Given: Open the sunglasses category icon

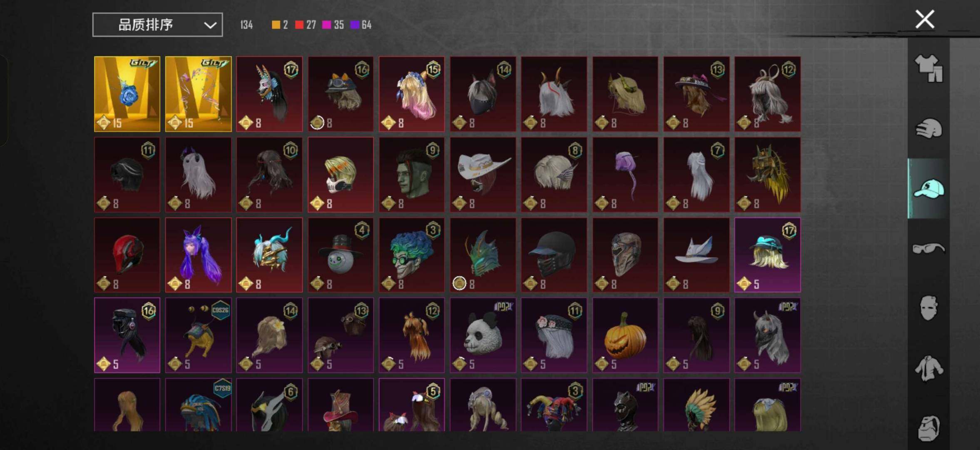Looking at the screenshot, I should click(929, 249).
